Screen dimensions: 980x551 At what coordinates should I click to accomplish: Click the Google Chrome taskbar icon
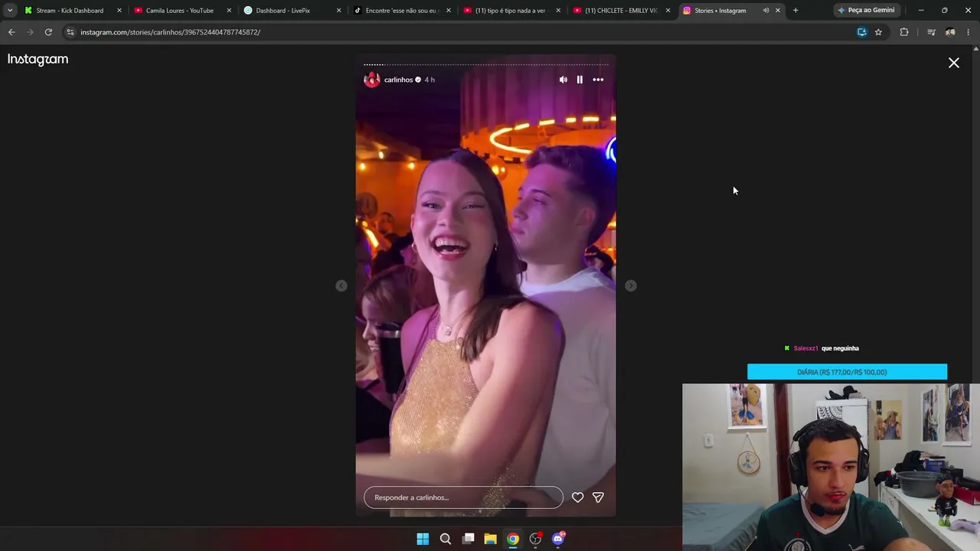(x=513, y=539)
